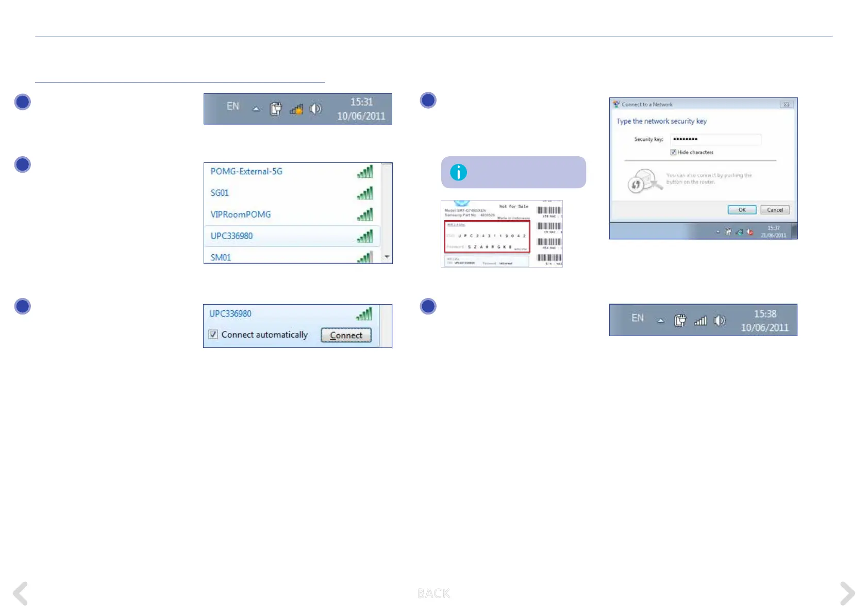Toggle the Connect automatically checkbox

pos(213,335)
